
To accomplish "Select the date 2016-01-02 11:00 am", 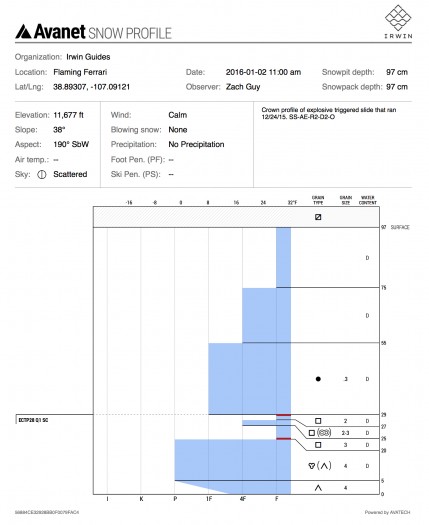I will tap(263, 72).
